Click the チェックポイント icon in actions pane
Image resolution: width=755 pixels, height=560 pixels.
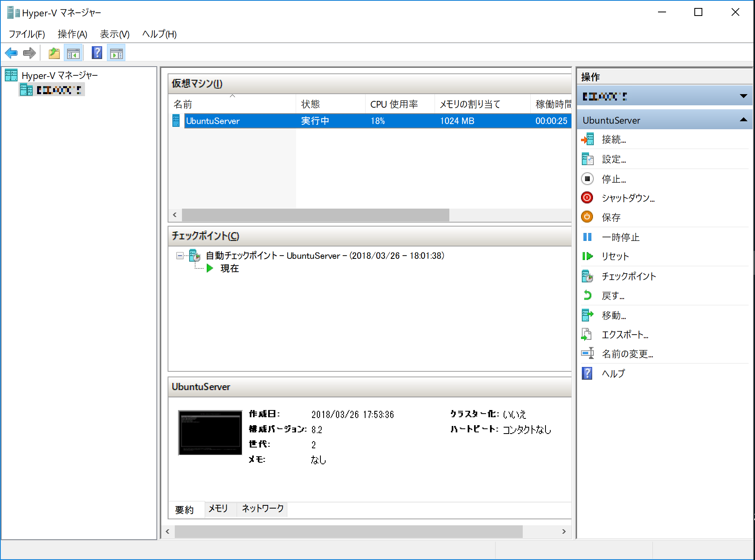(x=587, y=276)
